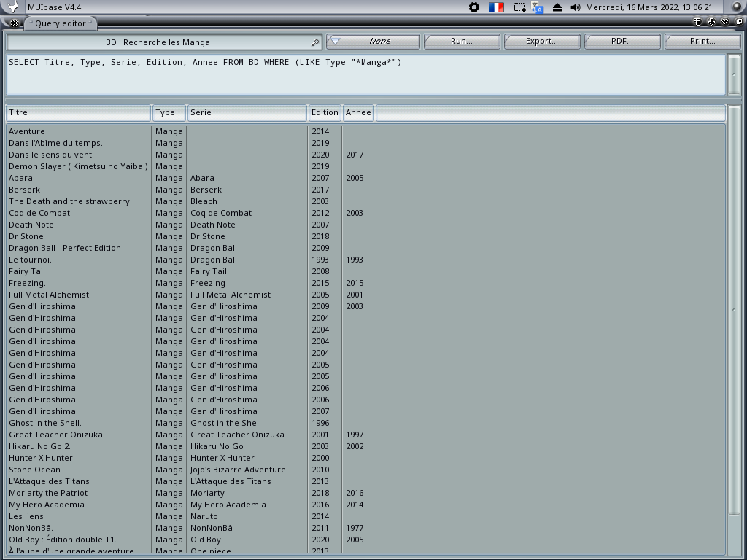Open the system settings gear icon
The width and height of the screenshot is (747, 560).
coord(474,7)
